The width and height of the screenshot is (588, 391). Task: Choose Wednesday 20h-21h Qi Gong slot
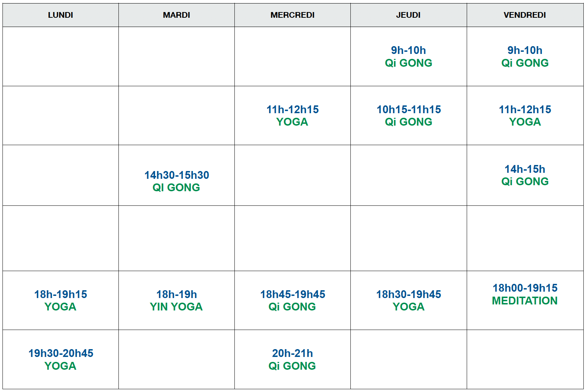[x=293, y=359]
